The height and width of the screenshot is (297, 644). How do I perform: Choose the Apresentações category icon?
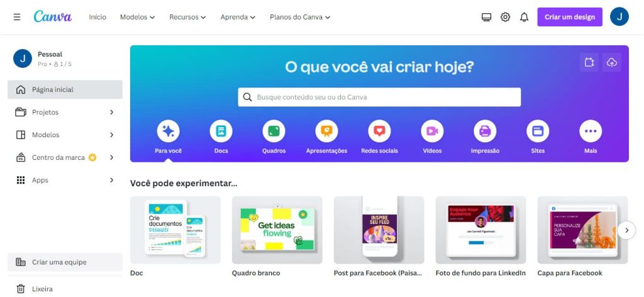[326, 131]
